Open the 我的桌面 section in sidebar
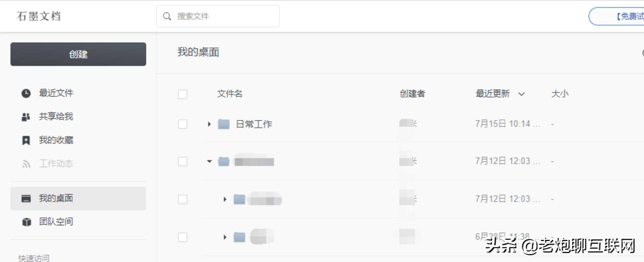 click(x=56, y=198)
